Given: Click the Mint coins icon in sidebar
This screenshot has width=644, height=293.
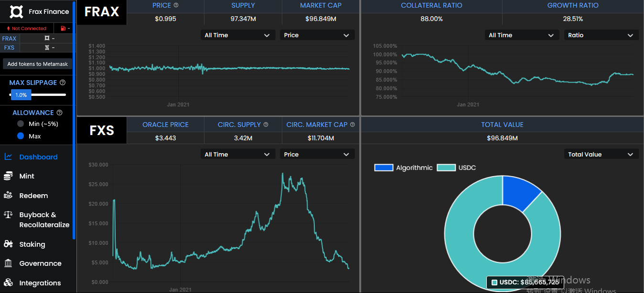Looking at the screenshot, I should pos(8,176).
